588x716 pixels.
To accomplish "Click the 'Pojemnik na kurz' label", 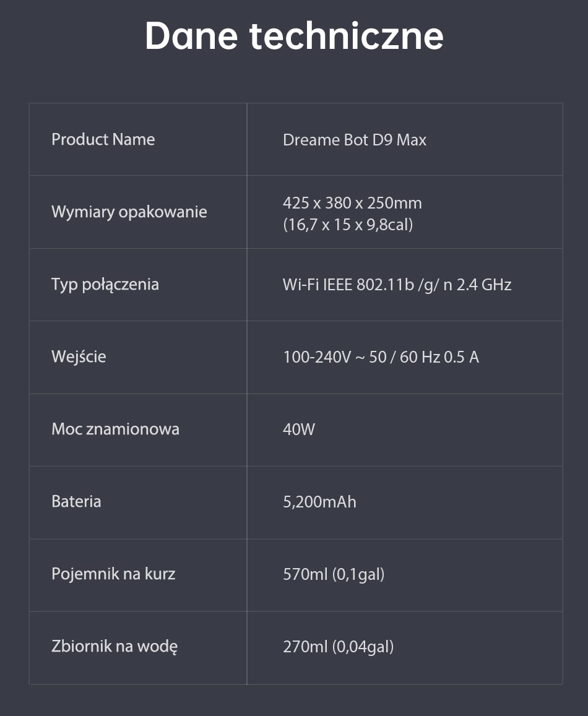I will [x=113, y=574].
